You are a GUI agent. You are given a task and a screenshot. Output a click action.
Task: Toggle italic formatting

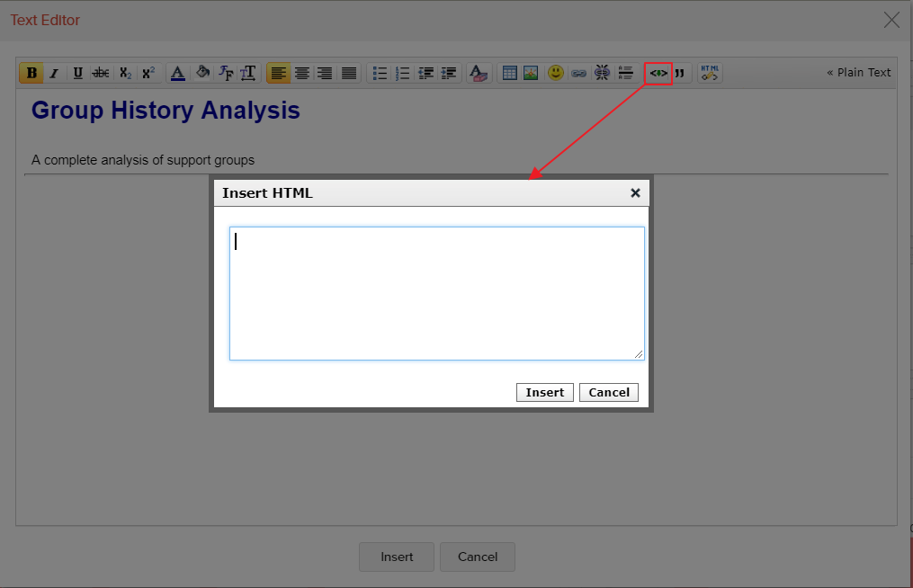pos(54,73)
